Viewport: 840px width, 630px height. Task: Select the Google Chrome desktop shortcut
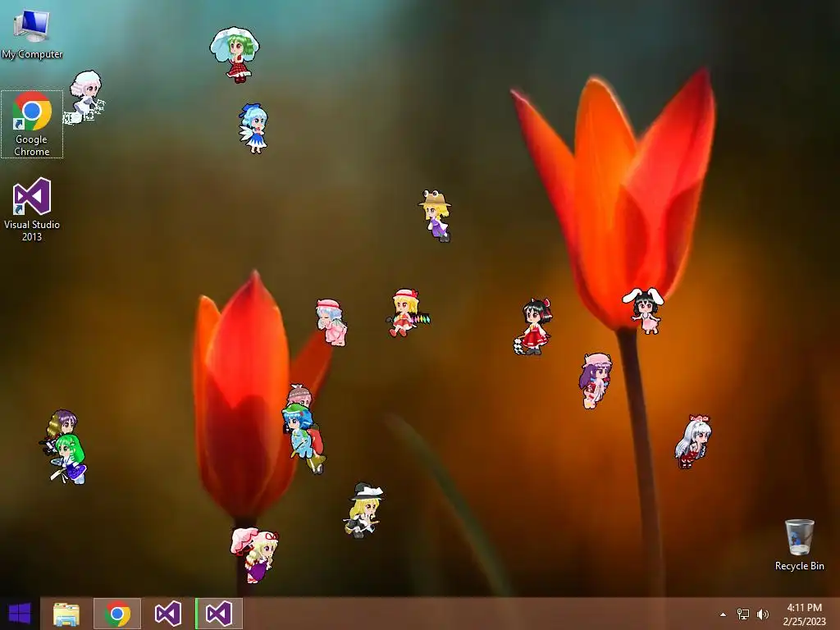(x=32, y=125)
